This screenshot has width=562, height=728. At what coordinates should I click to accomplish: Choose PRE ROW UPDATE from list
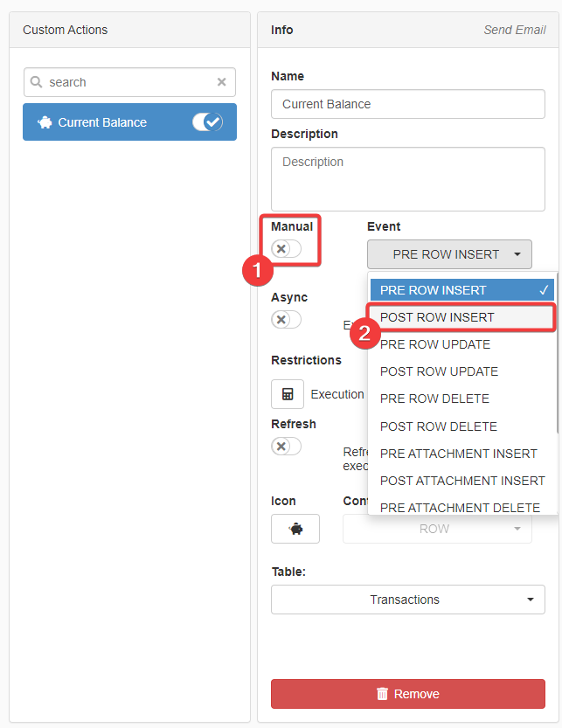pos(435,344)
